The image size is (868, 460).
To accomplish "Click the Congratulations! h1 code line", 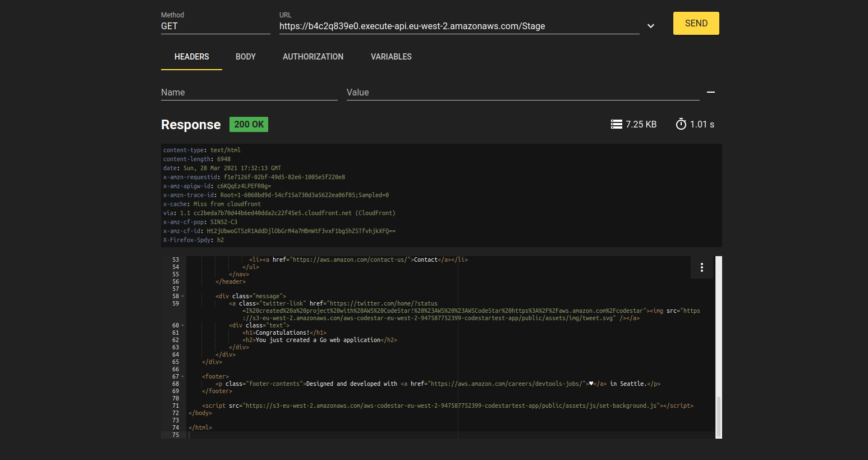I will 284,333.
